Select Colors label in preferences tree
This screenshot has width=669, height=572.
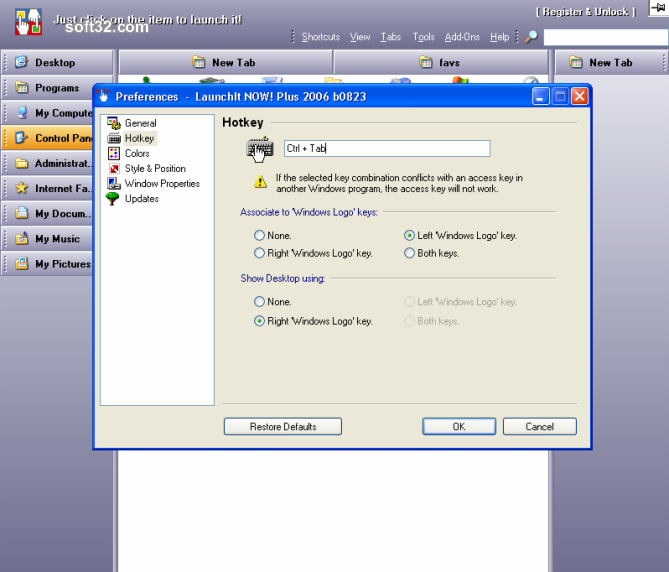coord(137,154)
